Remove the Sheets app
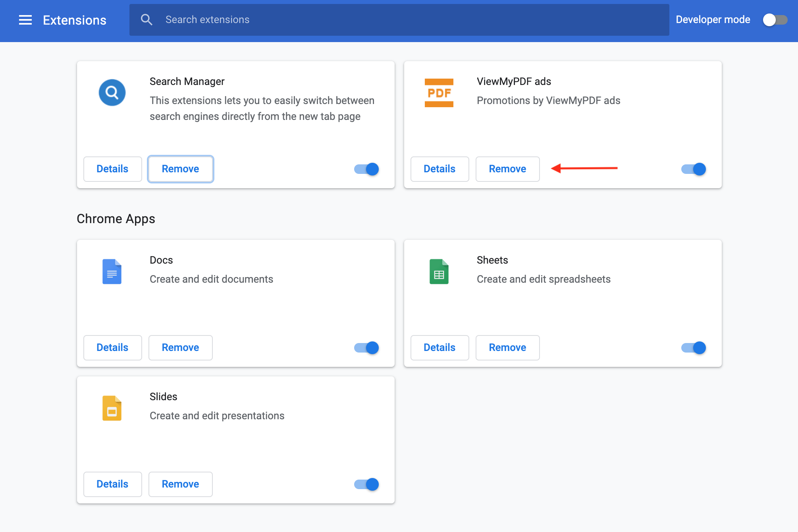 coord(507,348)
